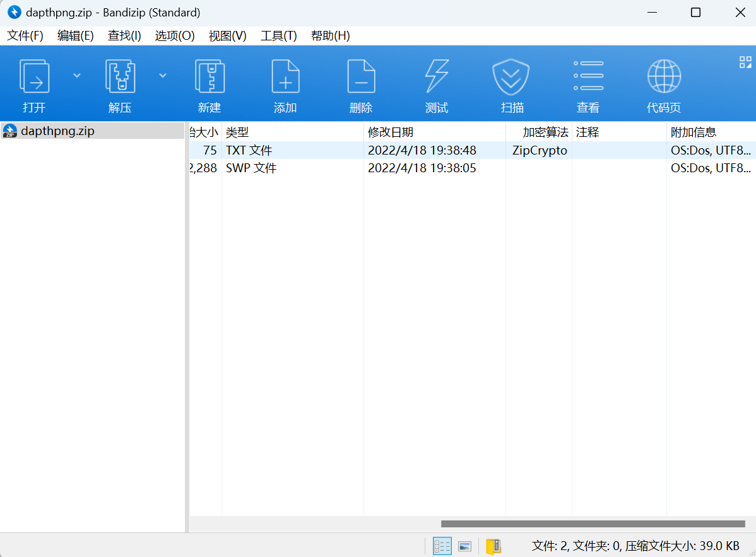Sort by the 修改日期 column header
Screen dimensions: 756x557
pyautogui.click(x=434, y=132)
